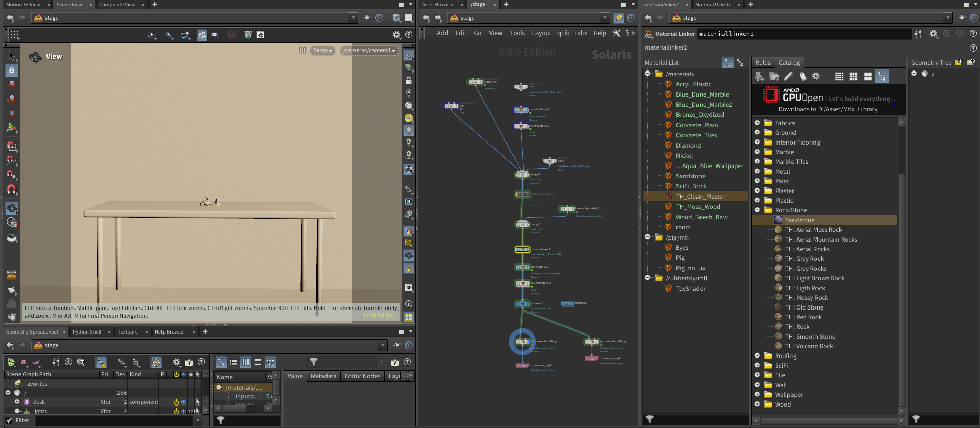Screen dimensions: 980x428
Task: Expand the Fabrics catalog folder
Action: 757,123
